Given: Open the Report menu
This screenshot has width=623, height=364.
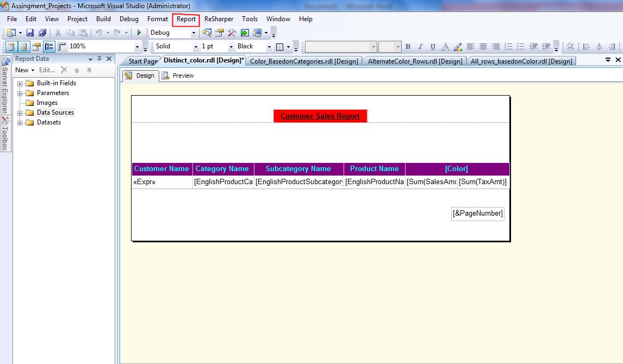Looking at the screenshot, I should [186, 19].
